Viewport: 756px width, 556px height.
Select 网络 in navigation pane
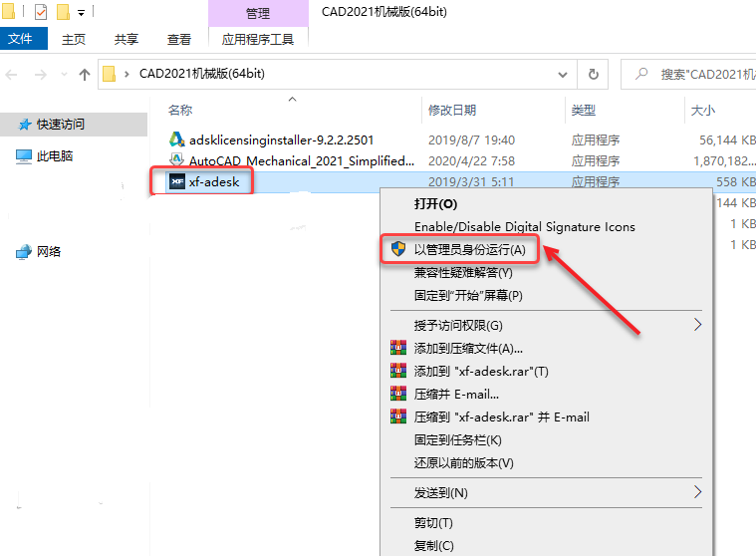pyautogui.click(x=49, y=251)
